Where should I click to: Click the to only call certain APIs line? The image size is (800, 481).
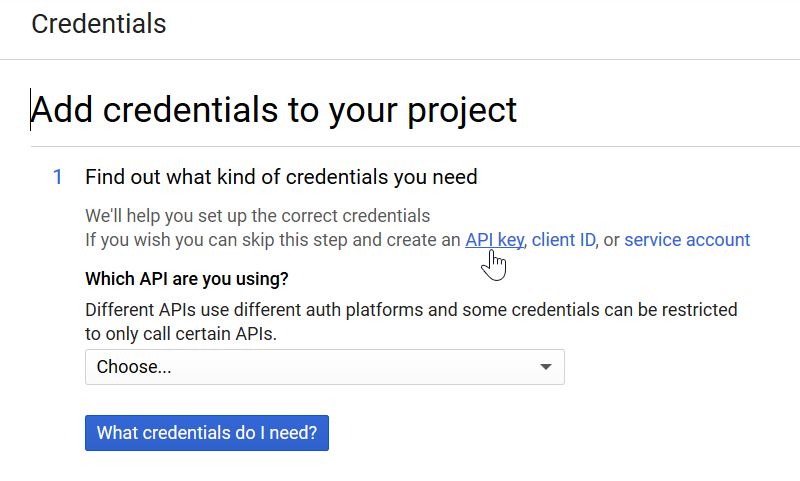tap(181, 334)
